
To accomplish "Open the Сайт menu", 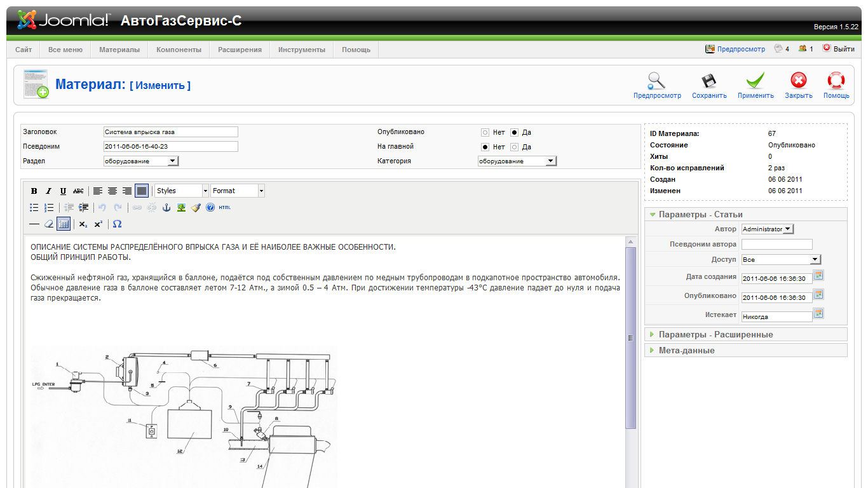I will [x=24, y=50].
